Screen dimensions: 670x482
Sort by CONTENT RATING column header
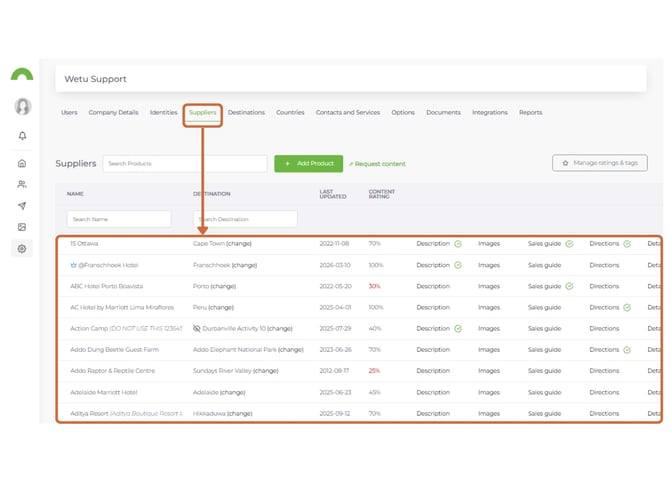click(x=382, y=194)
